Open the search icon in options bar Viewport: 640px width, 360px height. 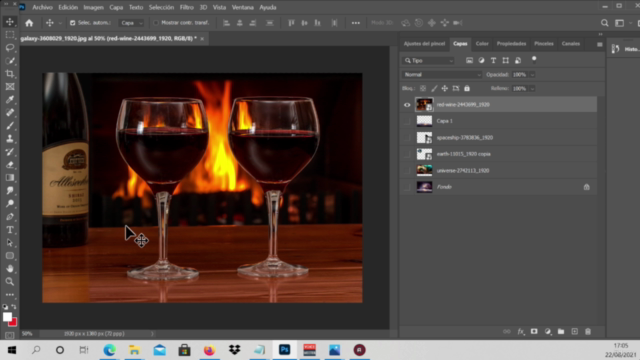point(604,23)
